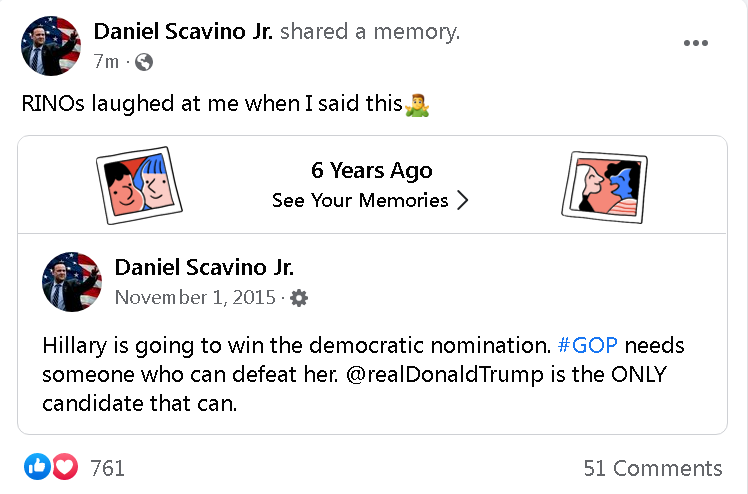The height and width of the screenshot is (494, 748).
Task: Open See Your Memories link
Action: click(360, 200)
